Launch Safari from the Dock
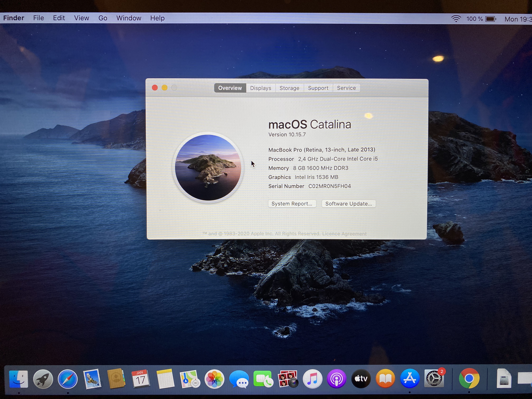The image size is (532, 399). pos(68,379)
